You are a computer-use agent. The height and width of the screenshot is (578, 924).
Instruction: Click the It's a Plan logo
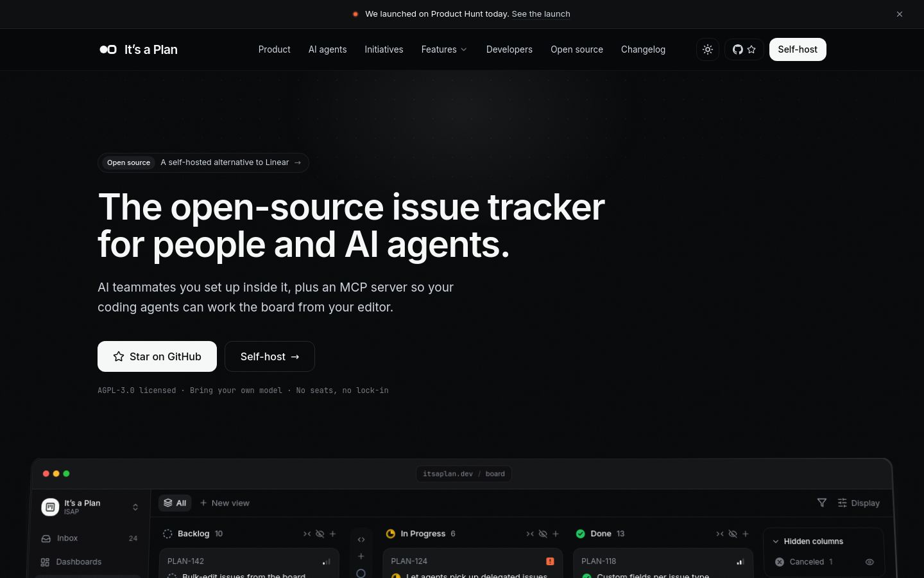pos(139,49)
